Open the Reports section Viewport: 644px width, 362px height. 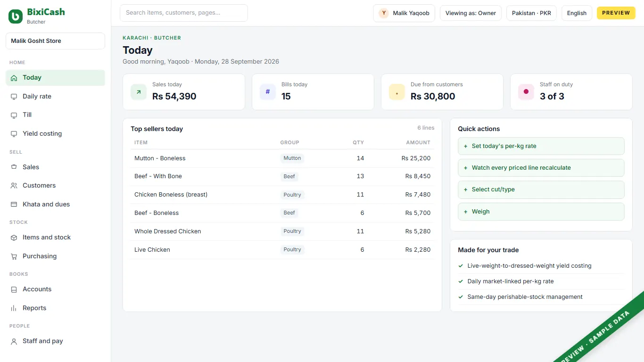55,308
